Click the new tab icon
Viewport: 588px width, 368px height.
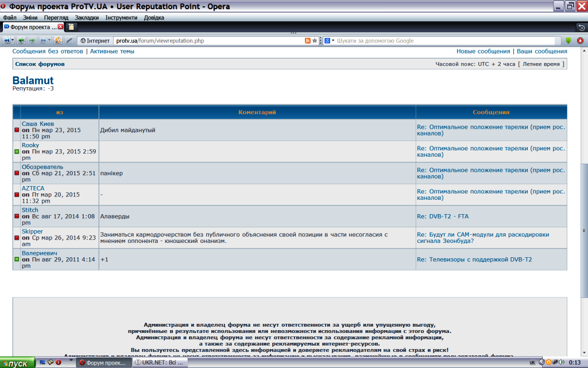coord(71,27)
